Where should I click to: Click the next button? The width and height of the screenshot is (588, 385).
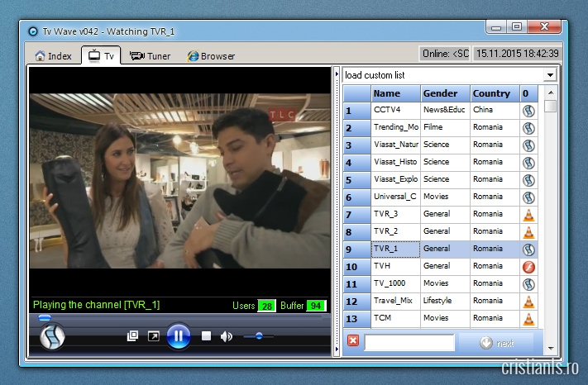coord(496,343)
